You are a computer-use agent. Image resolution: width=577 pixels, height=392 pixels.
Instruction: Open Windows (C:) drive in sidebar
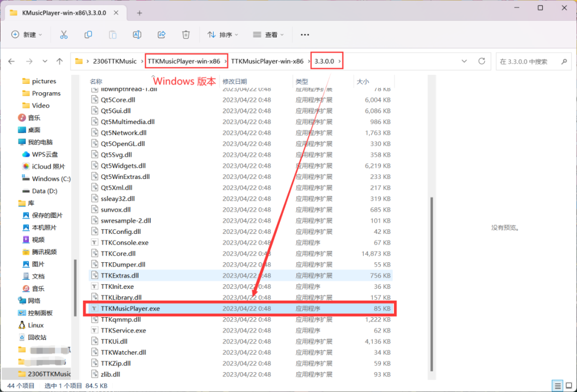pos(46,179)
